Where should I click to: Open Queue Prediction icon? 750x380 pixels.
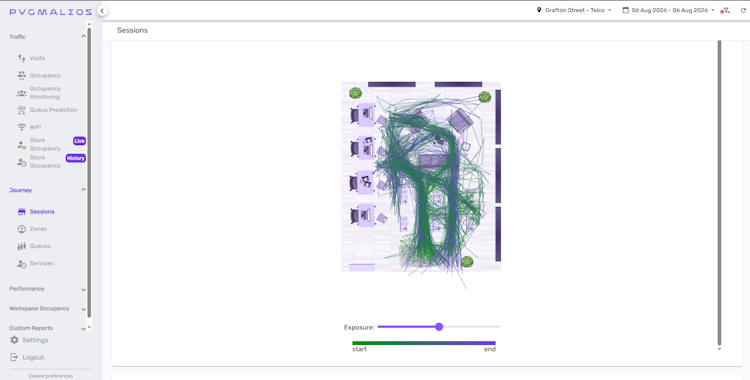(x=22, y=110)
